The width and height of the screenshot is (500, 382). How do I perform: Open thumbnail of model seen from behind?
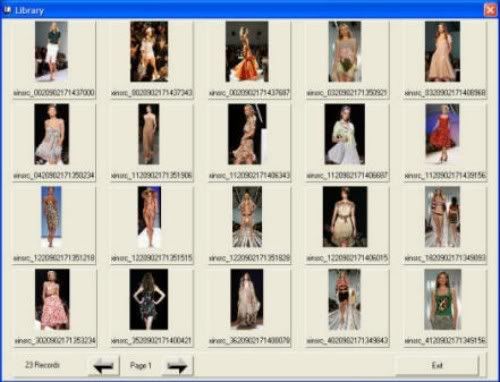click(x=149, y=299)
